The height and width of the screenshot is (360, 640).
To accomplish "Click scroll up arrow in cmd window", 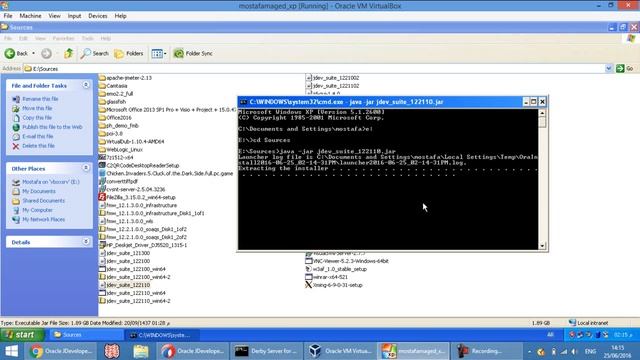I will [542, 113].
